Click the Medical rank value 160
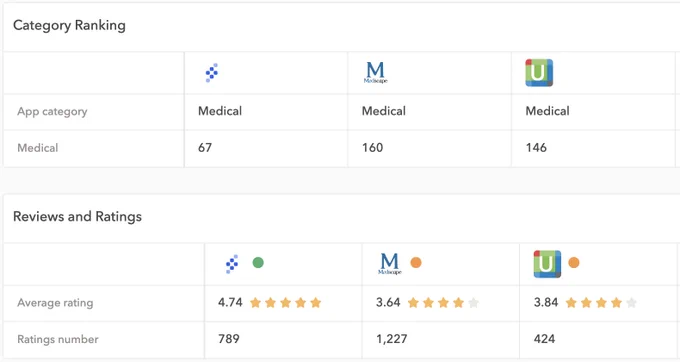 (373, 147)
